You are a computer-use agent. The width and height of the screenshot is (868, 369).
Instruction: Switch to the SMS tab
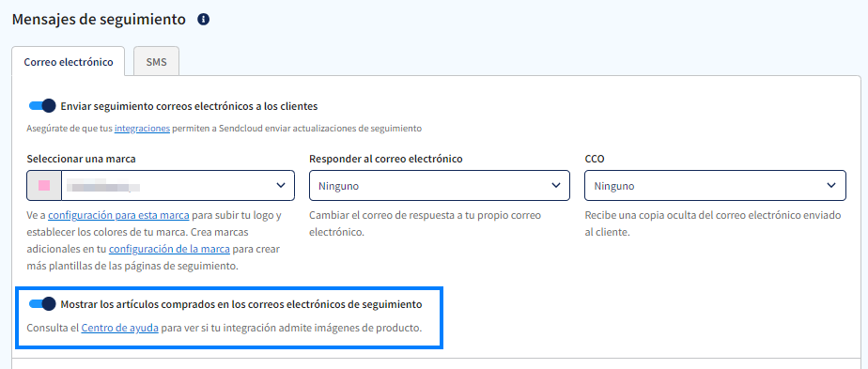point(156,62)
